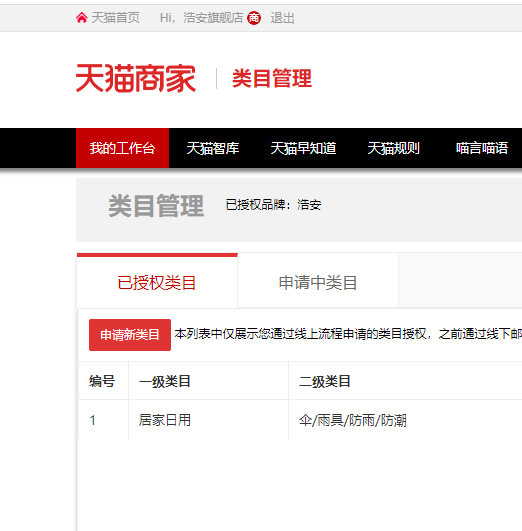Open 天猫早知道 navigation item

303,148
